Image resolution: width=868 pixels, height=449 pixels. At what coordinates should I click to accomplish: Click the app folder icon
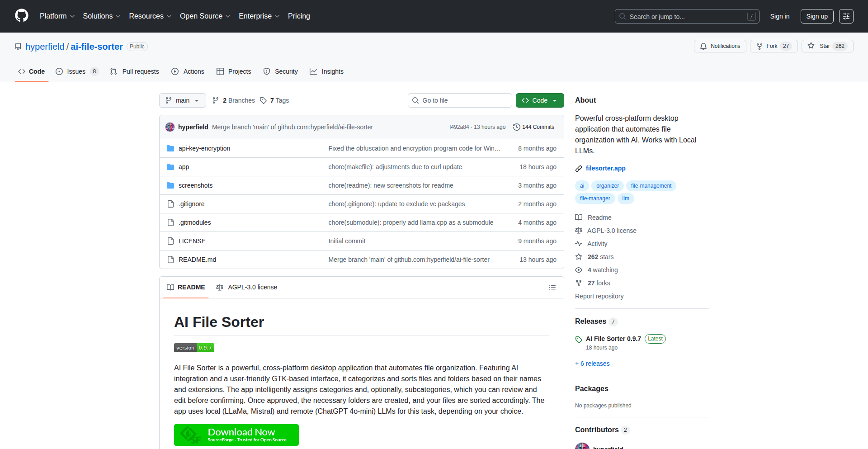tap(170, 167)
